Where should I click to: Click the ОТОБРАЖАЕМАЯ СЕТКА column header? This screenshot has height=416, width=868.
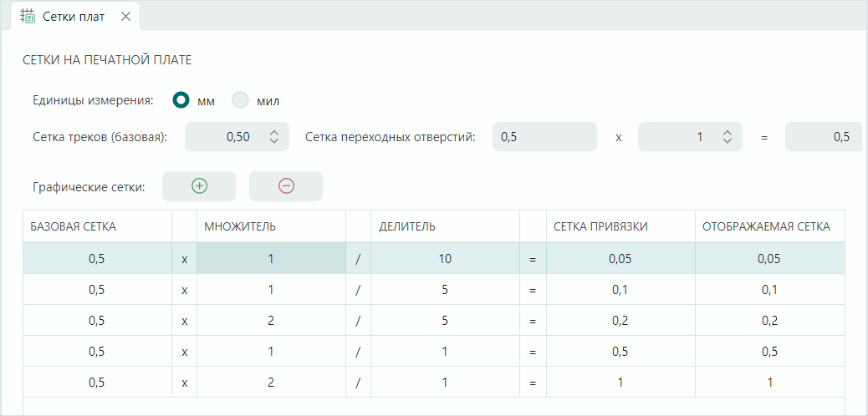point(768,226)
